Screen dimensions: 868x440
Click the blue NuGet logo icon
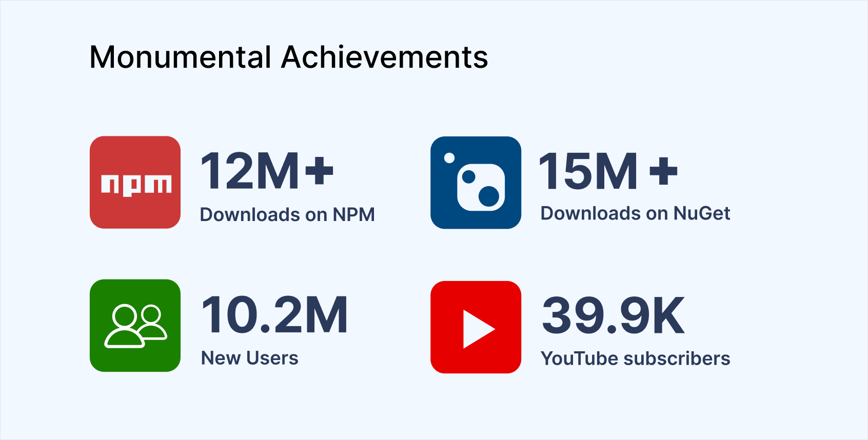coord(476,183)
